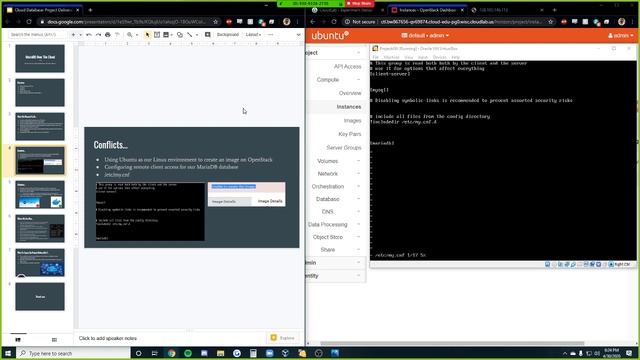Open Images under Compute
The image size is (640, 360).
[x=352, y=120]
